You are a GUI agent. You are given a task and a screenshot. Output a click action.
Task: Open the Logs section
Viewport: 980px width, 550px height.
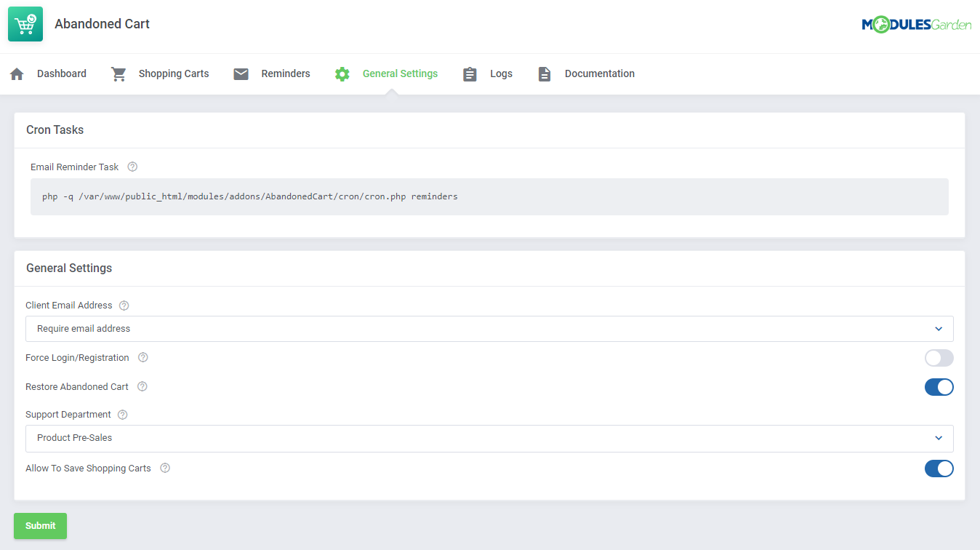501,73
